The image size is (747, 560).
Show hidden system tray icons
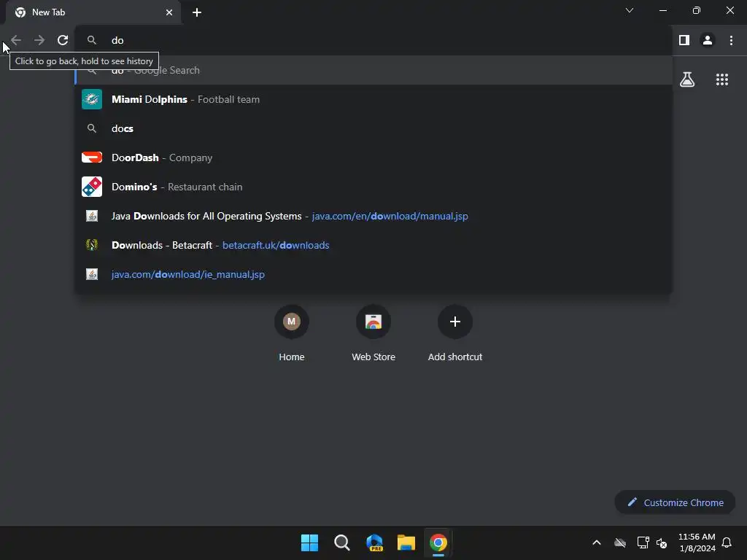(x=597, y=542)
